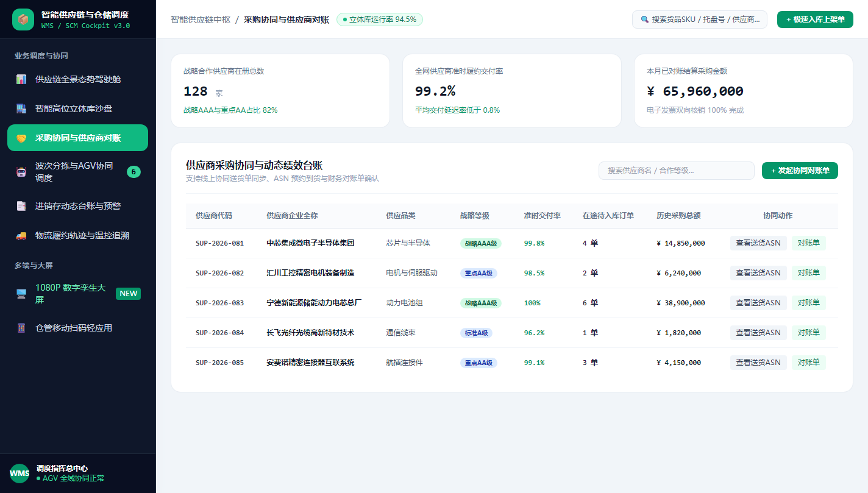Open 仓管移动扫码轻应用 menu item
This screenshot has height=493, width=868.
(x=78, y=328)
